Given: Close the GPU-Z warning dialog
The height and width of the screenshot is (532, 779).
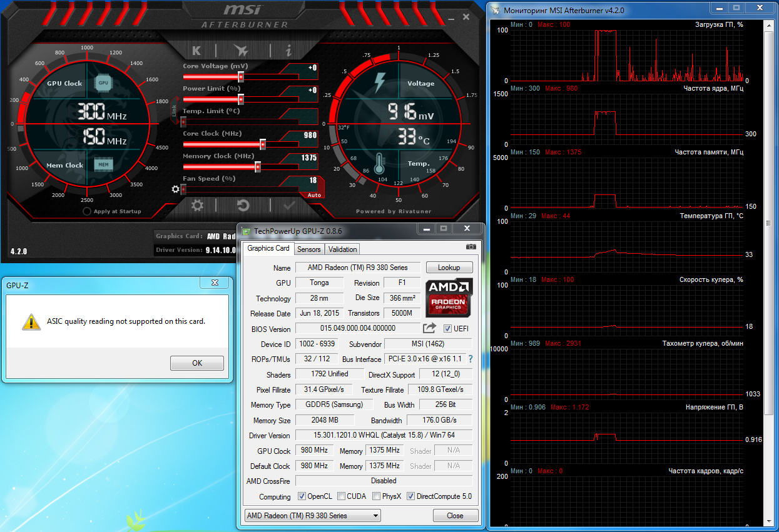Looking at the screenshot, I should 215,283.
